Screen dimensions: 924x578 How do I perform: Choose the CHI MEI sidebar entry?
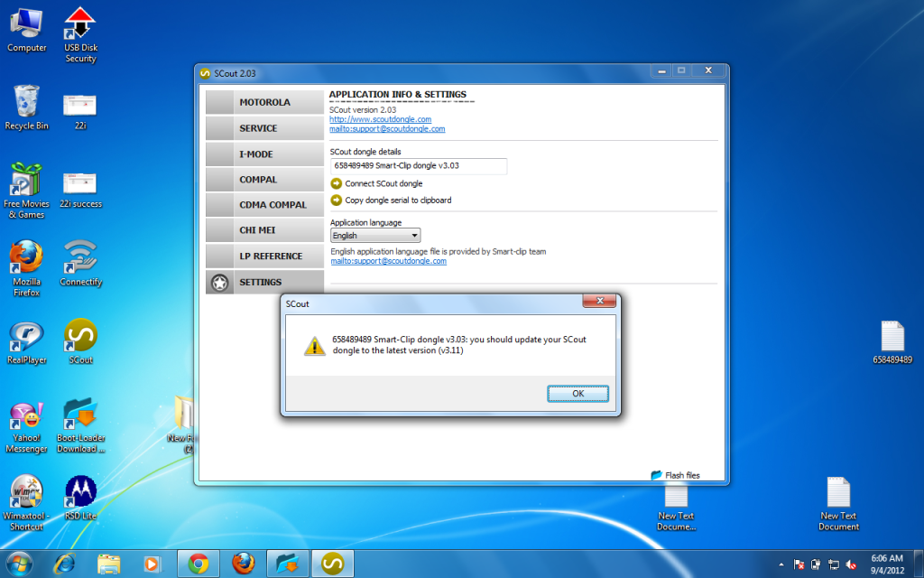click(x=264, y=230)
